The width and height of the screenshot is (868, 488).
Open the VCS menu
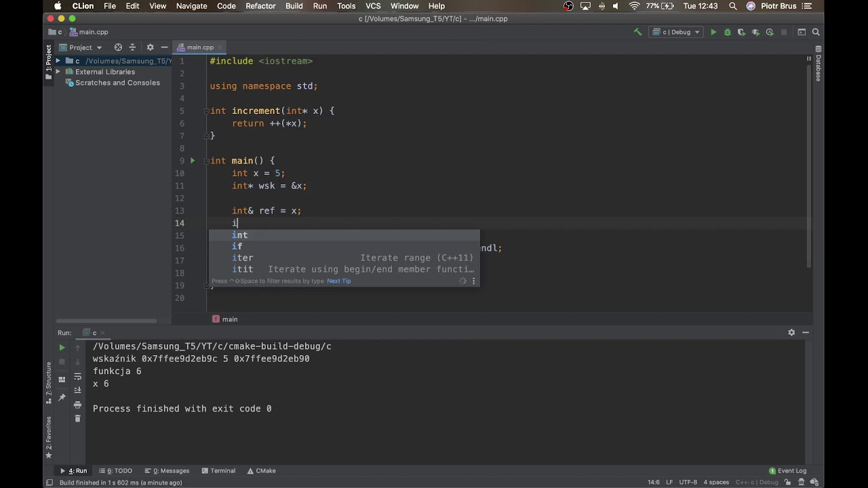(373, 6)
